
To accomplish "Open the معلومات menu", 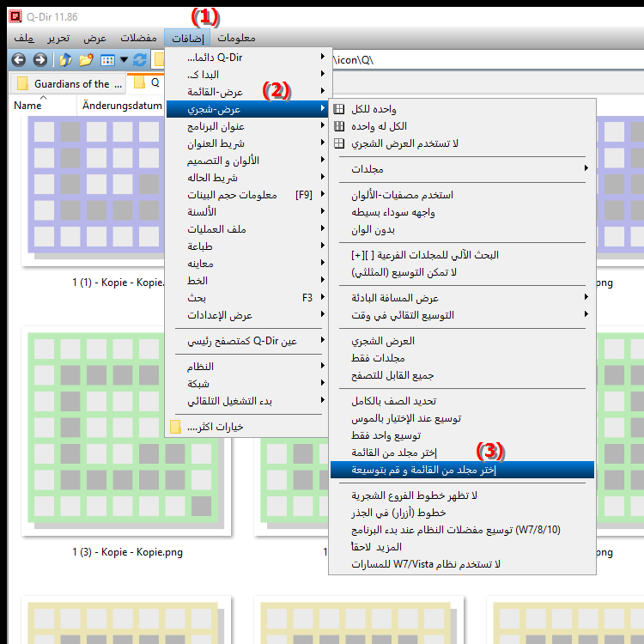I will pyautogui.click(x=236, y=38).
